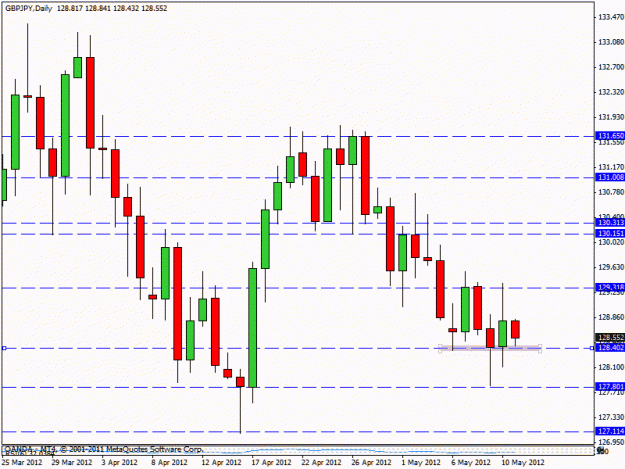Click the 25 Mar 2012 date label

(x=22, y=462)
